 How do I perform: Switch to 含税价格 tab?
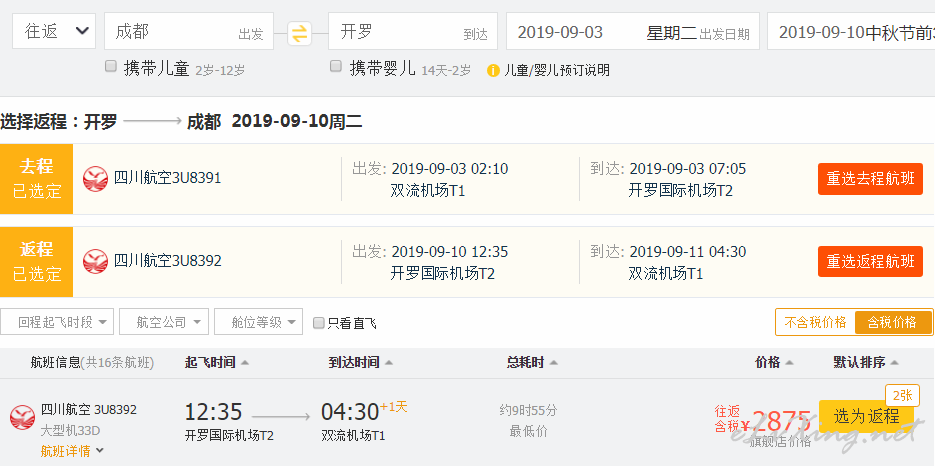[x=893, y=323]
